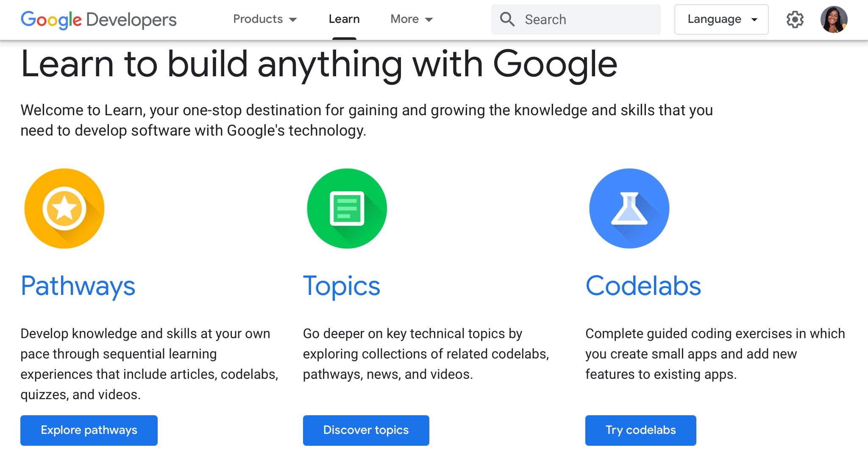Image resolution: width=868 pixels, height=475 pixels.
Task: Expand the Products dropdown menu
Action: tap(264, 19)
